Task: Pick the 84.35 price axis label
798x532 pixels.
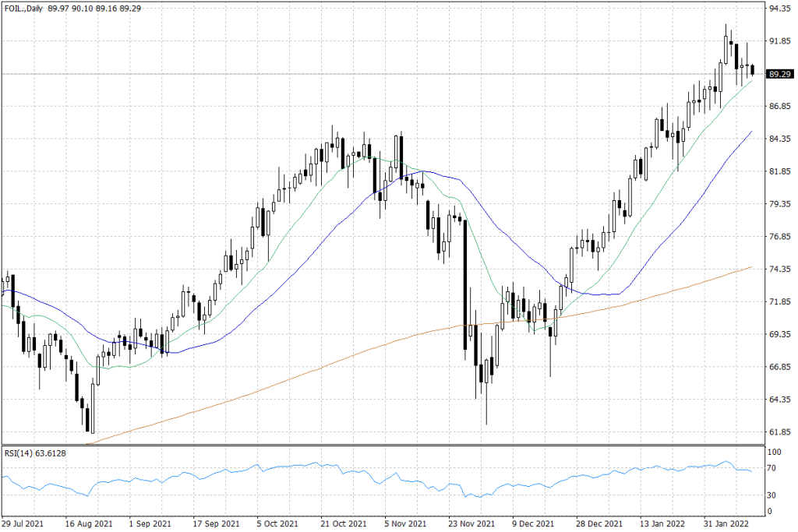Action: point(779,139)
